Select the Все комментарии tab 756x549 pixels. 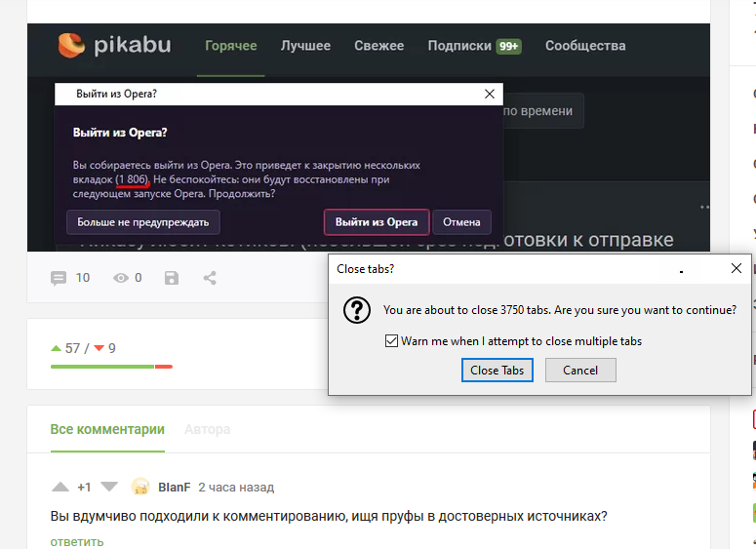coord(107,429)
